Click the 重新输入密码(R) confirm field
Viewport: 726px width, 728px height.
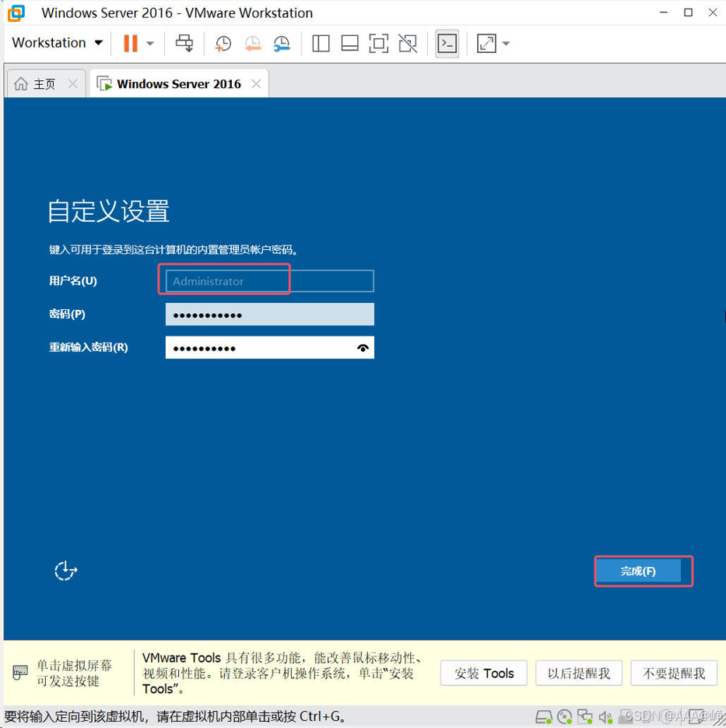click(269, 347)
